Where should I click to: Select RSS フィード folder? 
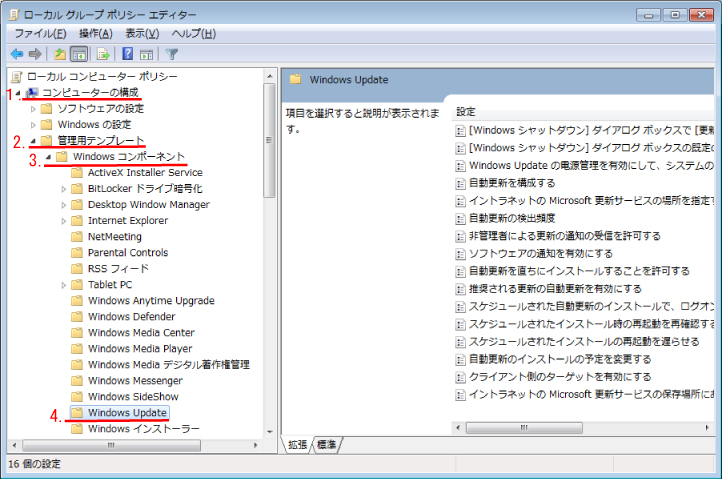click(x=118, y=269)
